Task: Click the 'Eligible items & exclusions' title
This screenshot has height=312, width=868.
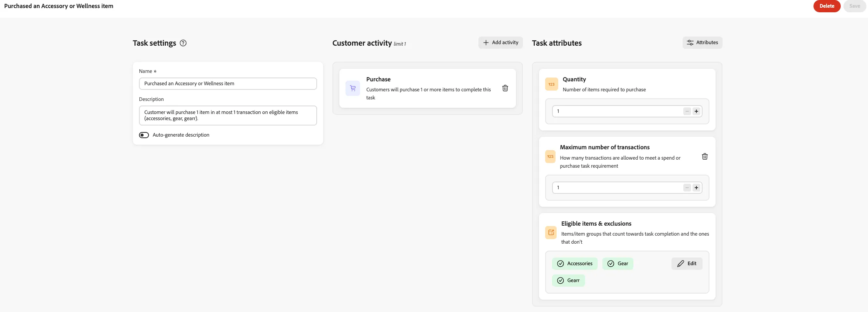Action: click(x=596, y=224)
